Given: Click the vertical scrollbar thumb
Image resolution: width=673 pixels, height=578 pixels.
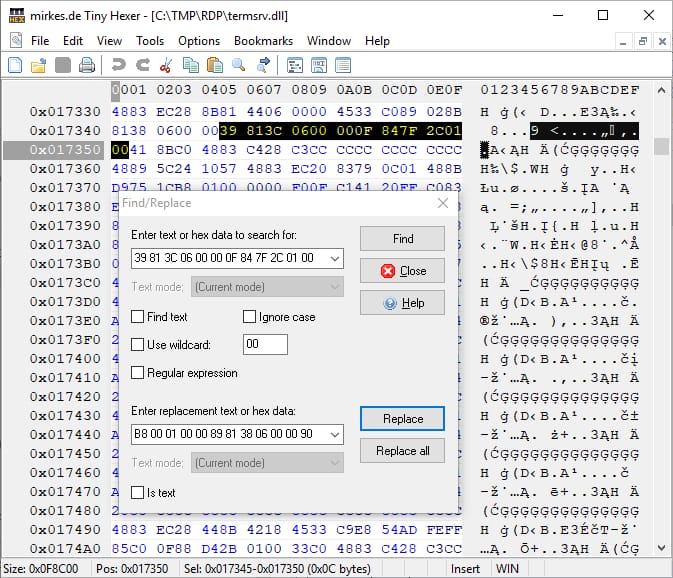Looking at the screenshot, I should [x=661, y=147].
